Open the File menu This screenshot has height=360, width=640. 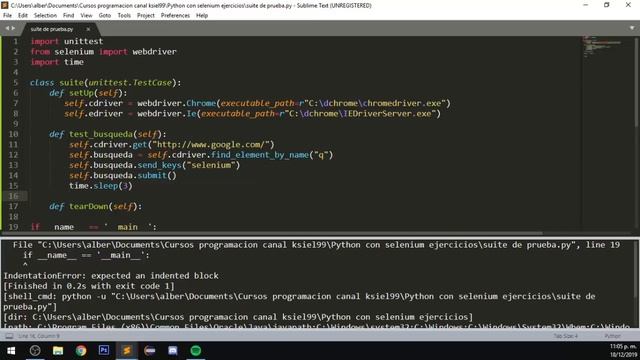[7, 16]
